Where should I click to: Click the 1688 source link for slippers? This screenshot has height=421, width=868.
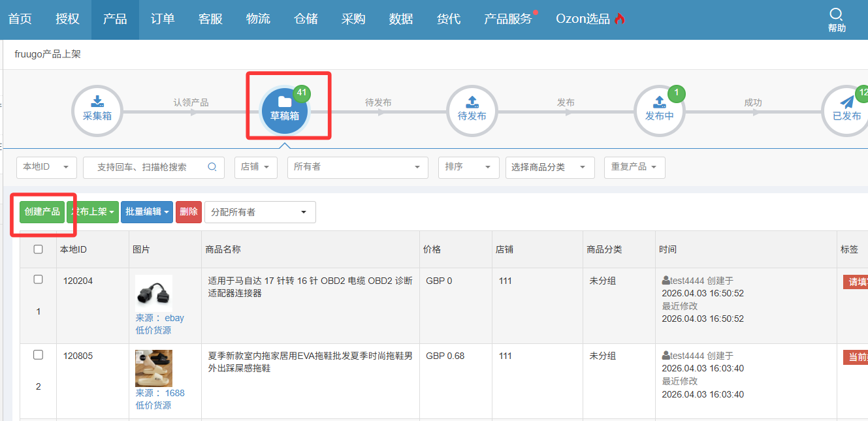(x=174, y=394)
